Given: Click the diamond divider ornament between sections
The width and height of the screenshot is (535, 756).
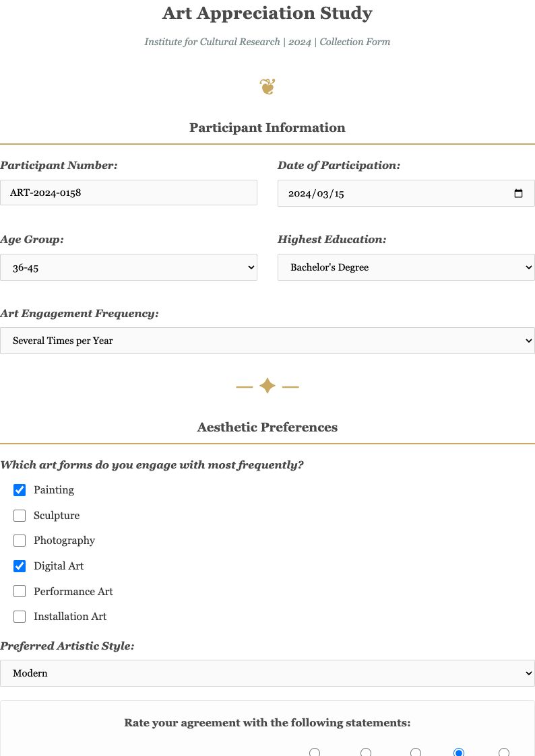Looking at the screenshot, I should point(267,386).
